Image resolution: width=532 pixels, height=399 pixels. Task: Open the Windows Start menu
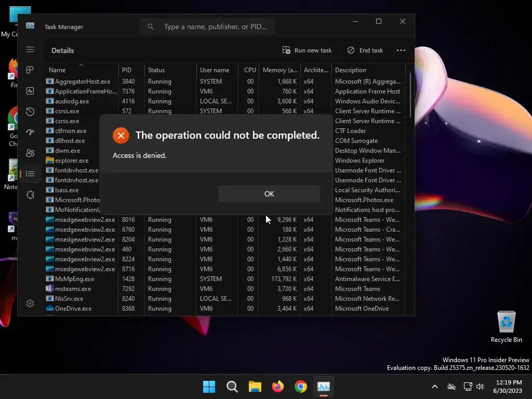tap(209, 387)
